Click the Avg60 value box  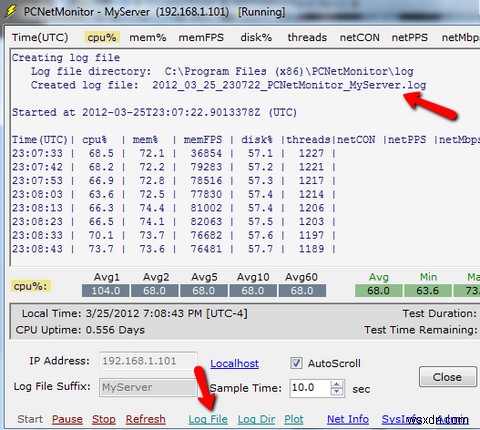coord(302,290)
